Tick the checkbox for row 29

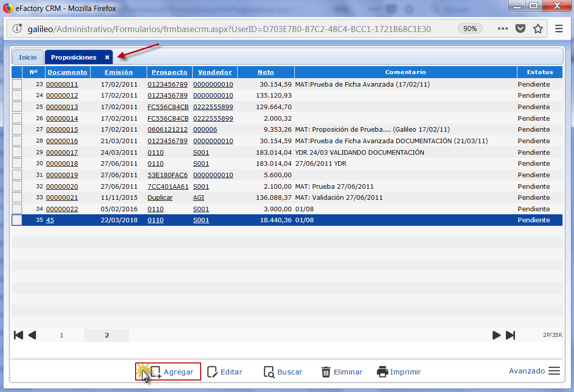pos(17,152)
